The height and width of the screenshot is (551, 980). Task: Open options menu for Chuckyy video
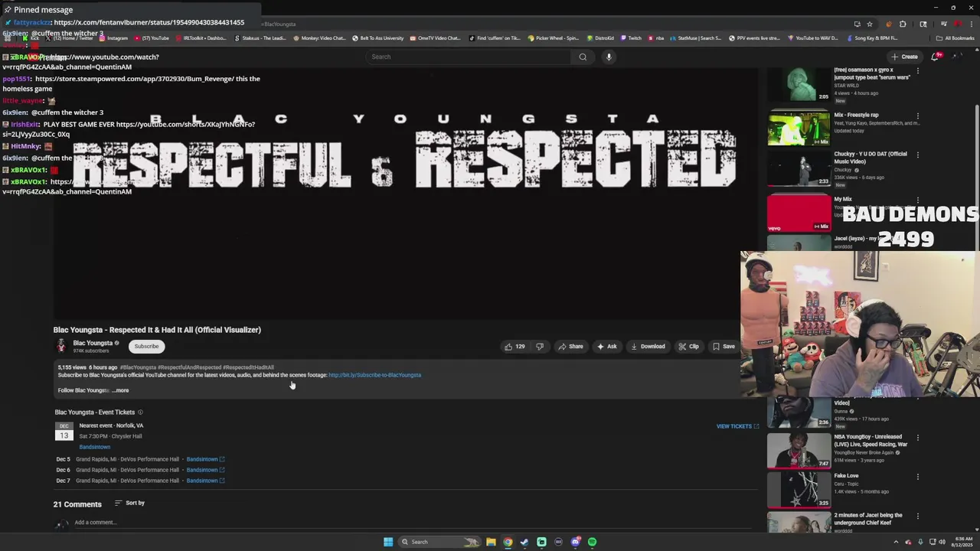click(x=917, y=155)
